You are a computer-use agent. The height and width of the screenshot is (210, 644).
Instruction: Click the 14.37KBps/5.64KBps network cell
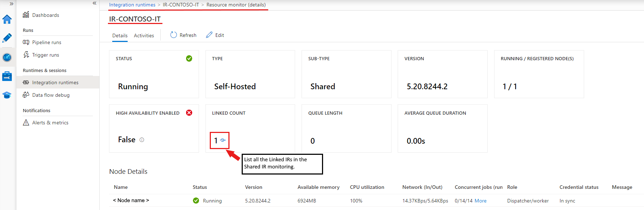point(425,201)
